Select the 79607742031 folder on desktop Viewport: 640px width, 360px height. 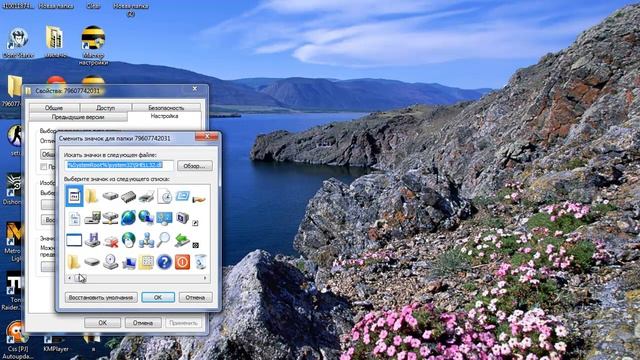coord(13,91)
